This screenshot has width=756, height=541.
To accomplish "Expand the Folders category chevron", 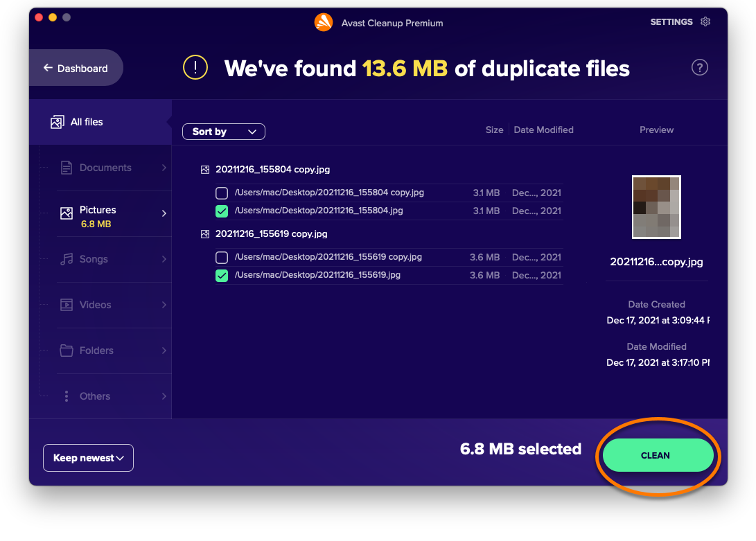I will point(164,351).
